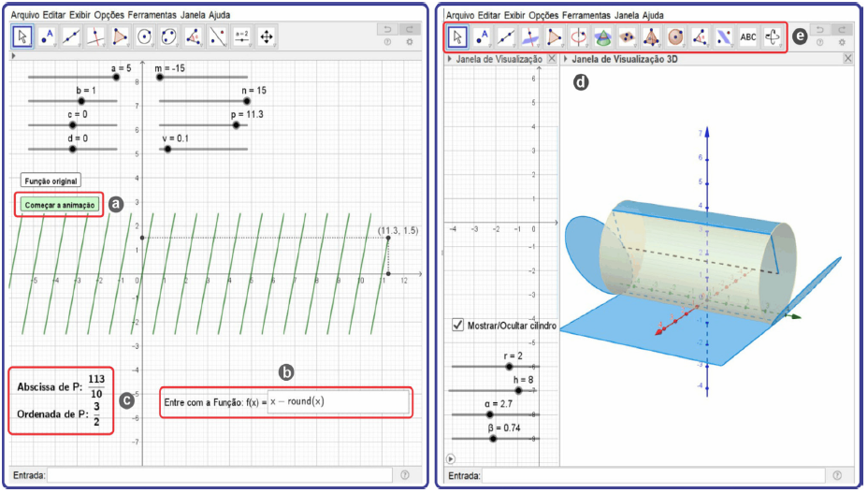Click the ABC text tool
This screenshot has height=493, width=868.
coord(748,37)
